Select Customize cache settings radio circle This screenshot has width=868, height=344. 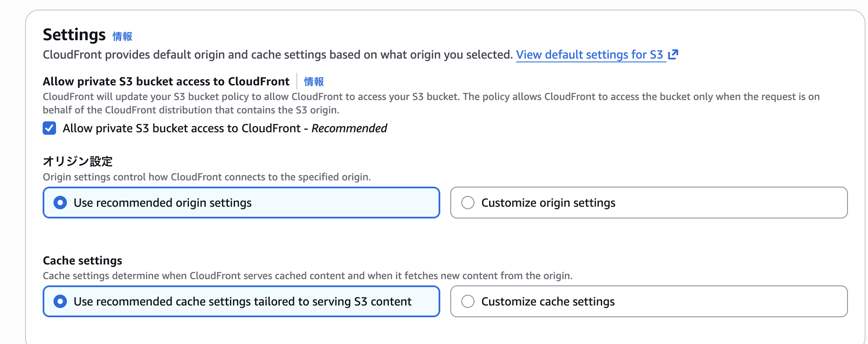click(x=467, y=301)
